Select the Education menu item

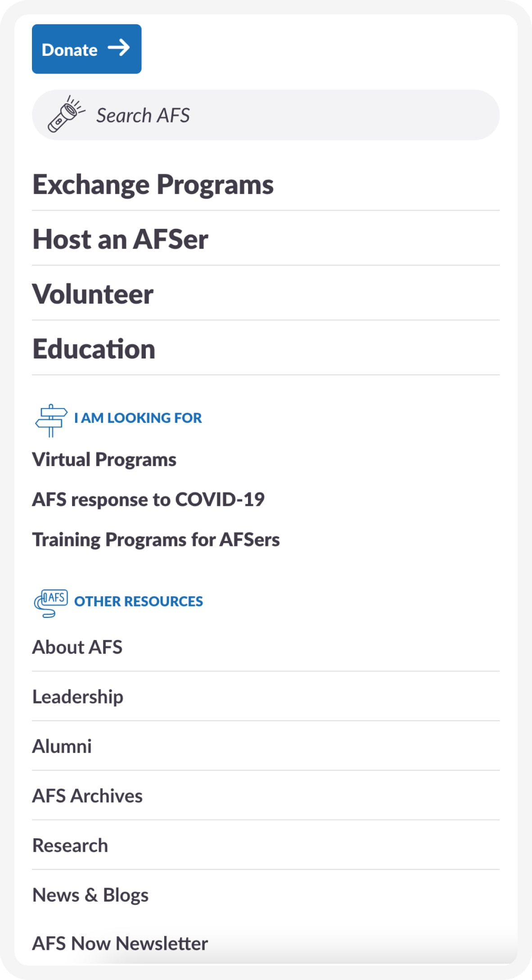(266, 349)
